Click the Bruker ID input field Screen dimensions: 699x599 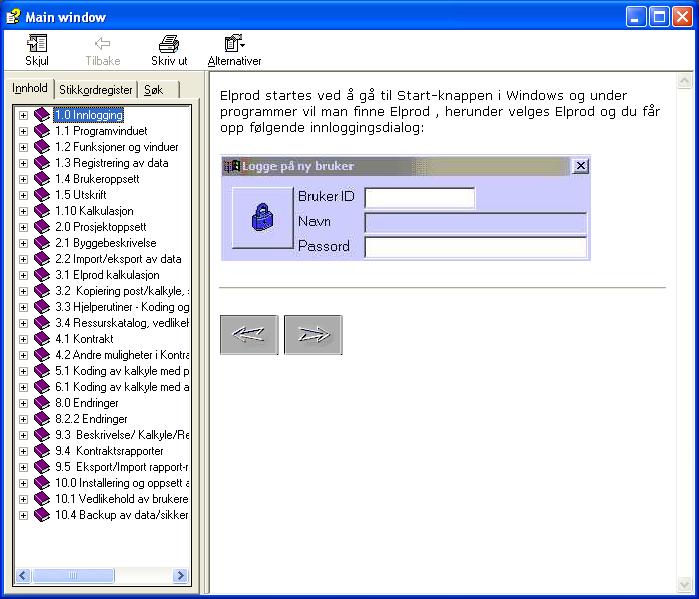(419, 197)
